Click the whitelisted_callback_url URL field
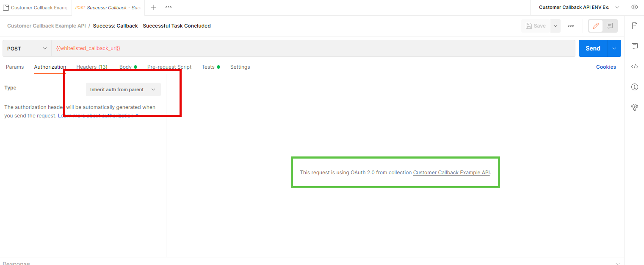This screenshot has width=644, height=265. click(313, 48)
